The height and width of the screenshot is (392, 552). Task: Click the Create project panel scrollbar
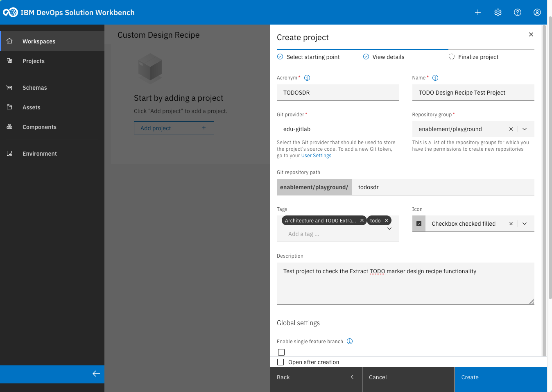(x=544, y=190)
